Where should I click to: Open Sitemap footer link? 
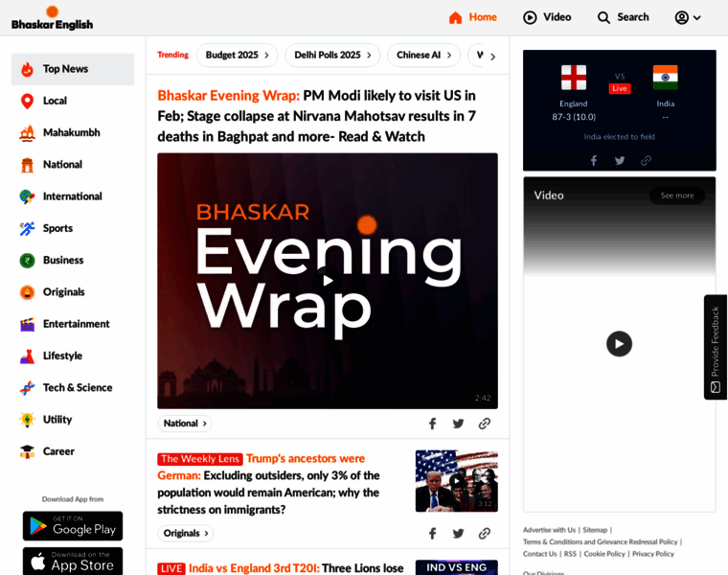595,530
